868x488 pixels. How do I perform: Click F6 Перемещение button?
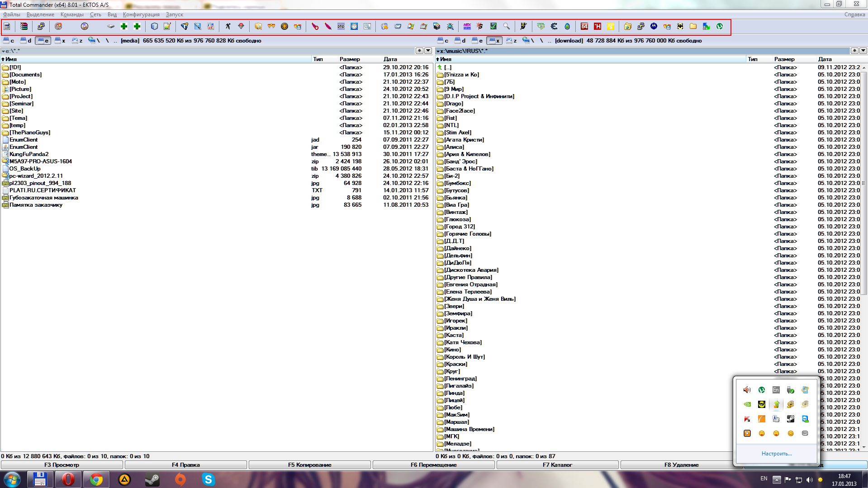tap(434, 465)
